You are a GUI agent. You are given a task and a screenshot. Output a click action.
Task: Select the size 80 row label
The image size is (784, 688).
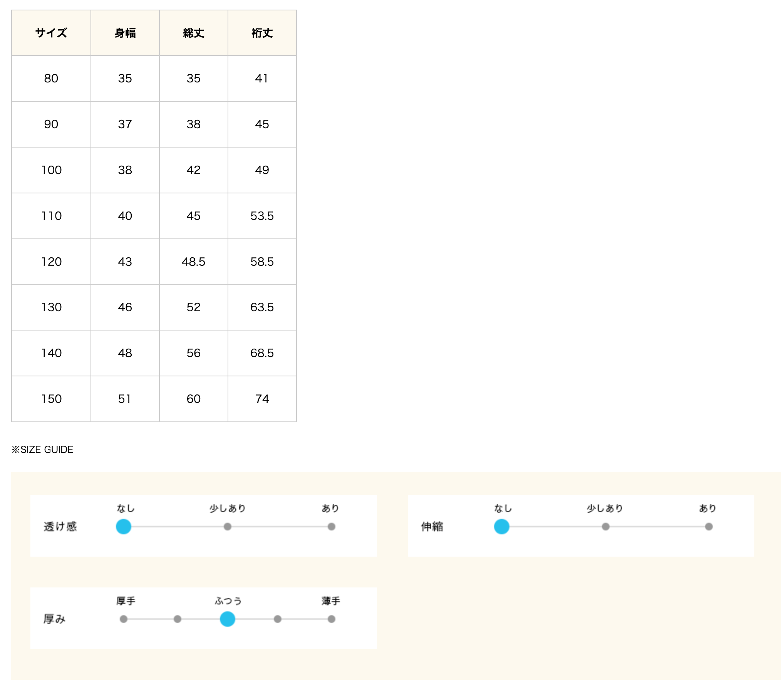tap(51, 79)
